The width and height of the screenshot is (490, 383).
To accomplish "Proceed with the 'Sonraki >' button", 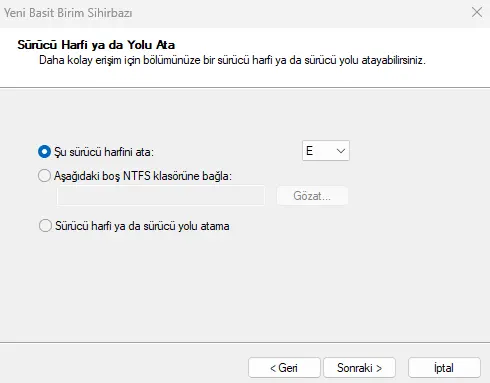I will (x=359, y=368).
